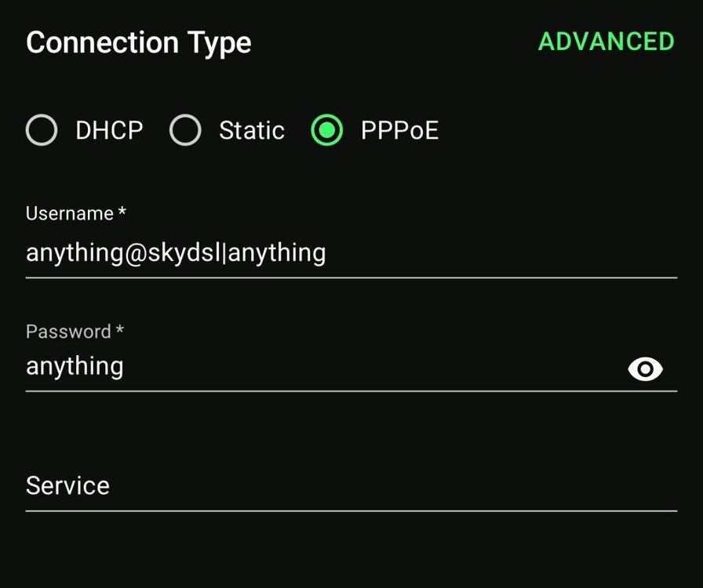The height and width of the screenshot is (588, 703).
Task: Click the Connection Type heading
Action: click(x=139, y=42)
